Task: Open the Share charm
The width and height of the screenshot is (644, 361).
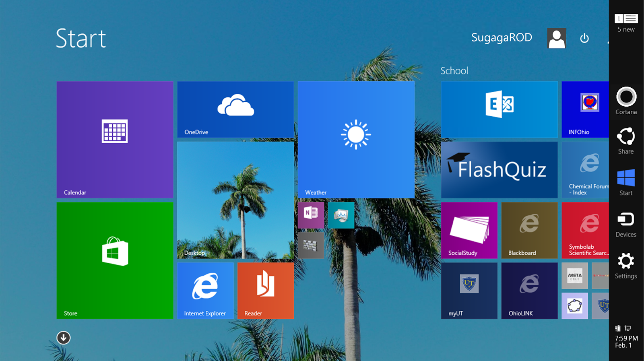Action: point(626,140)
